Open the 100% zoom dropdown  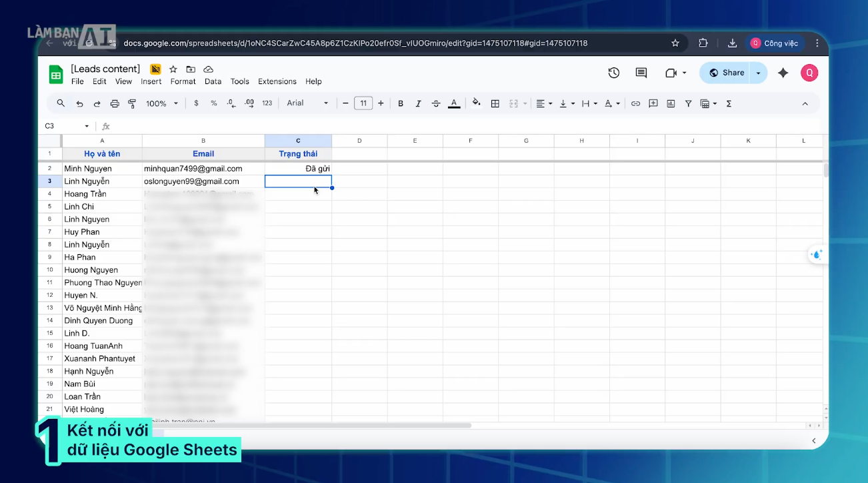click(162, 103)
